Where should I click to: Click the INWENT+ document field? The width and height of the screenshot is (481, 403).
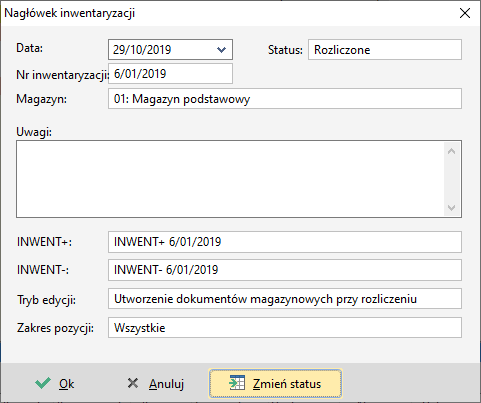click(x=285, y=242)
